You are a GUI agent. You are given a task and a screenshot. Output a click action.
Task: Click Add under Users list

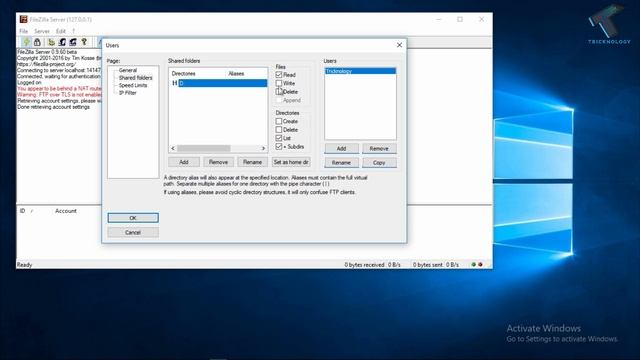pyautogui.click(x=342, y=149)
